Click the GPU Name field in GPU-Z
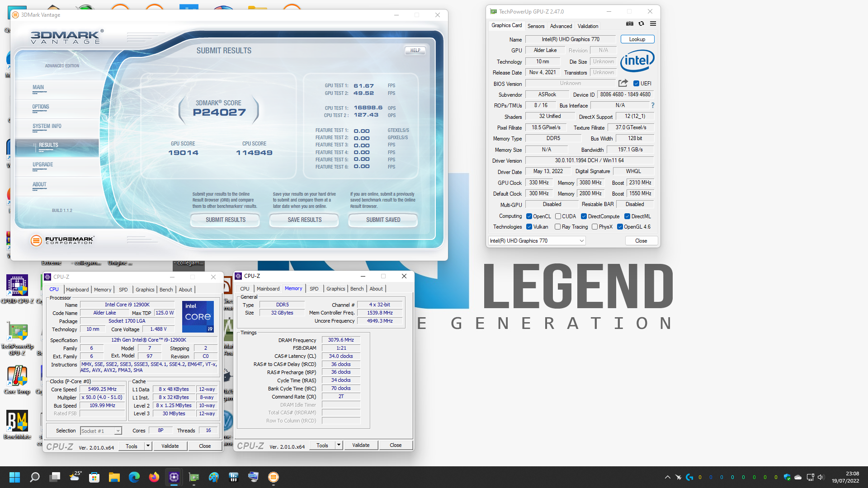Viewport: 868px width, 488px height. [x=571, y=39]
